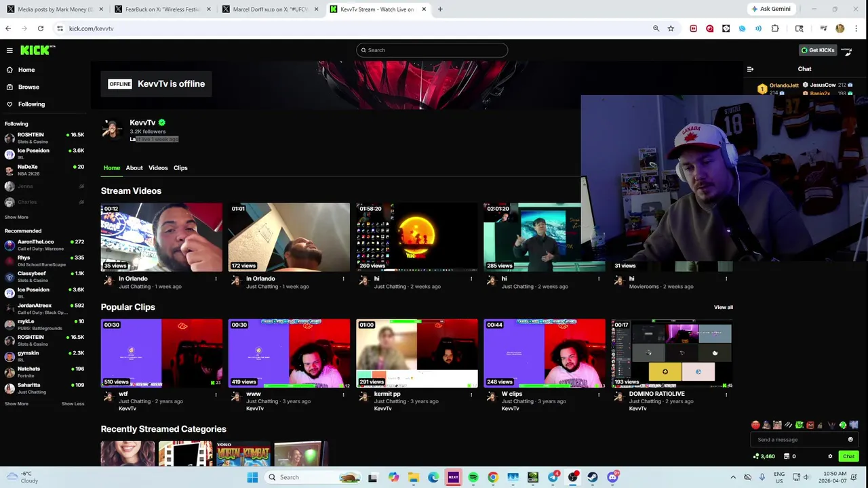Open Chrome three-dot menu
The image size is (868, 488).
click(856, 28)
